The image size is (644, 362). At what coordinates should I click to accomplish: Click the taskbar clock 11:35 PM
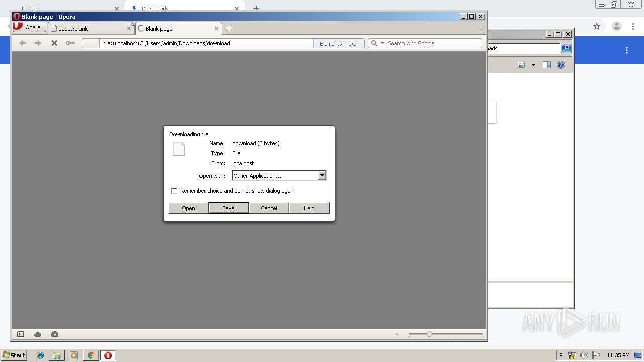[x=618, y=355]
